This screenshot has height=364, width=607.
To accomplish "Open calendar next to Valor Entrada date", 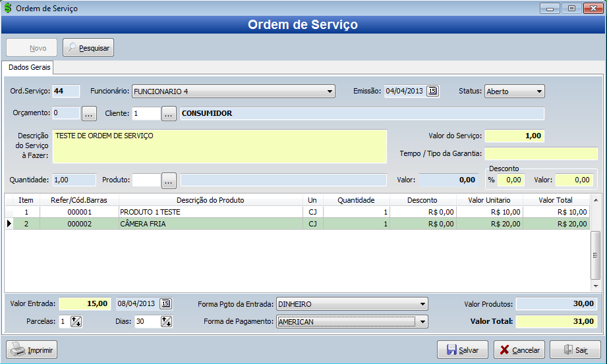I will (x=166, y=303).
